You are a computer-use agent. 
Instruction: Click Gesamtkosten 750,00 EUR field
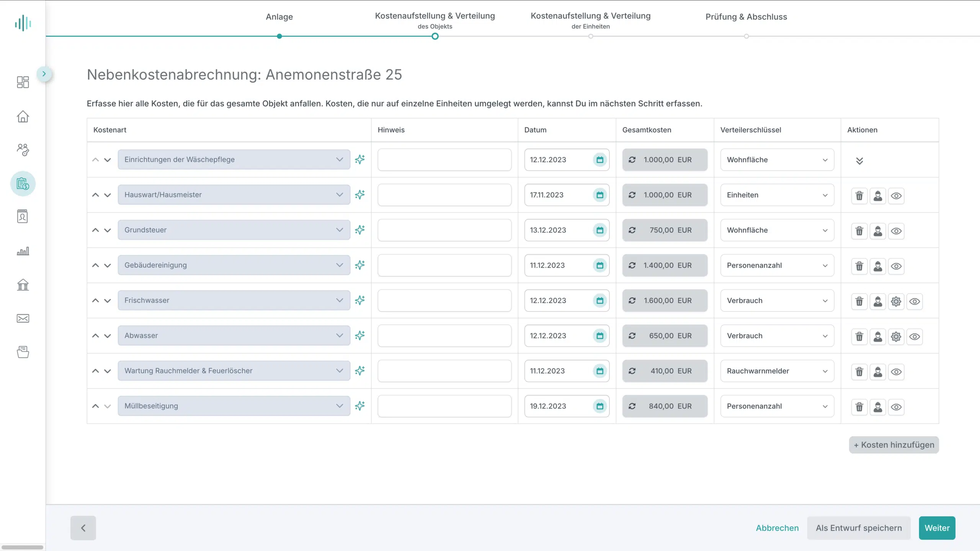pyautogui.click(x=665, y=230)
